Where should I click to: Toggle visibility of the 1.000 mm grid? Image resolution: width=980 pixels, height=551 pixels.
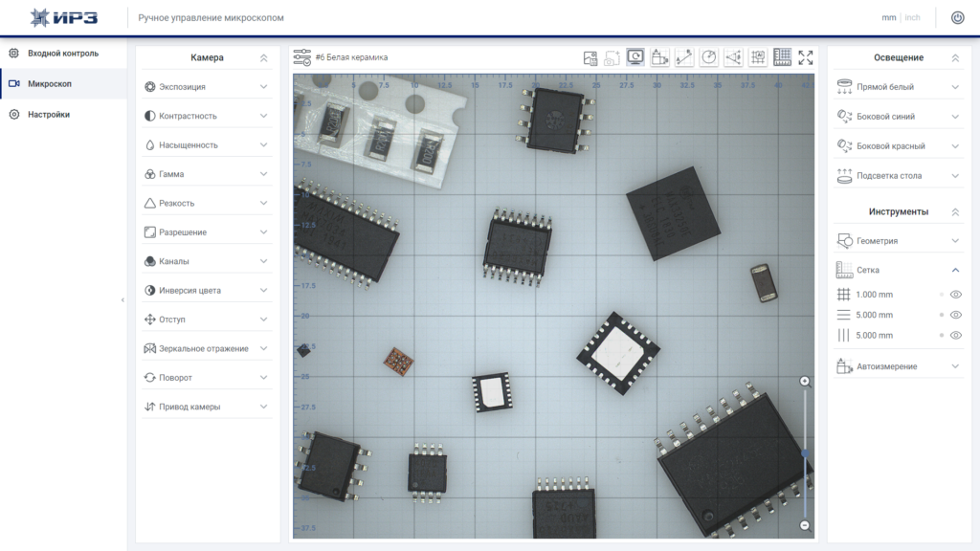956,295
